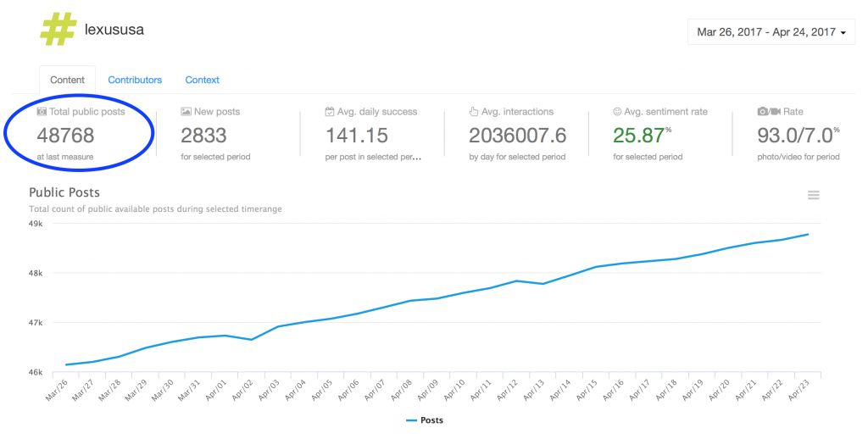Viewport: 868px width, 439px height.
Task: Click the 48768 total public posts value
Action: [x=65, y=135]
